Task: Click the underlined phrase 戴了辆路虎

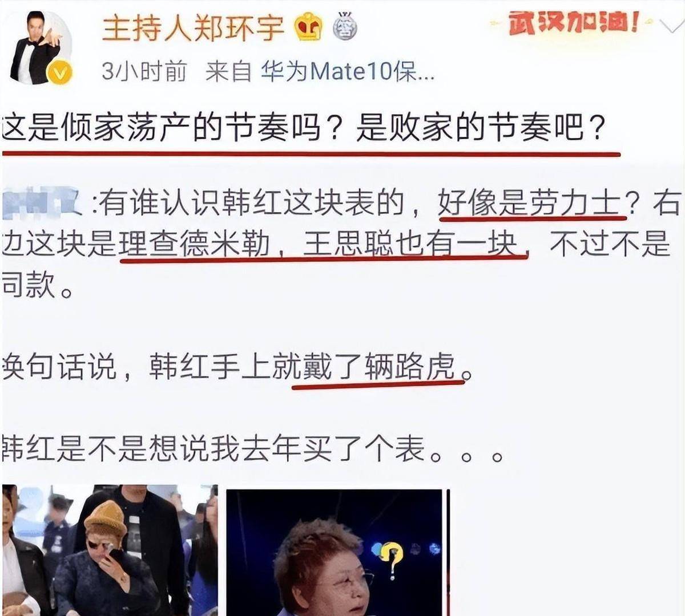Action: [378, 366]
